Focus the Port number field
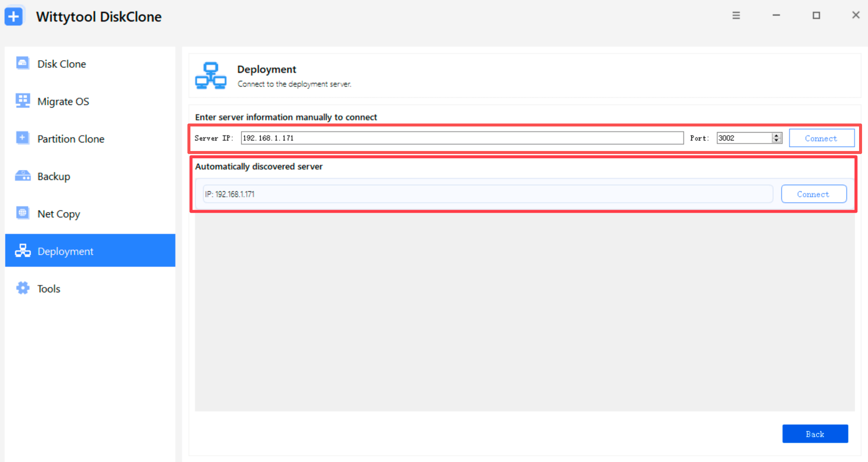Screen dimensions: 868x462 pyautogui.click(x=745, y=138)
